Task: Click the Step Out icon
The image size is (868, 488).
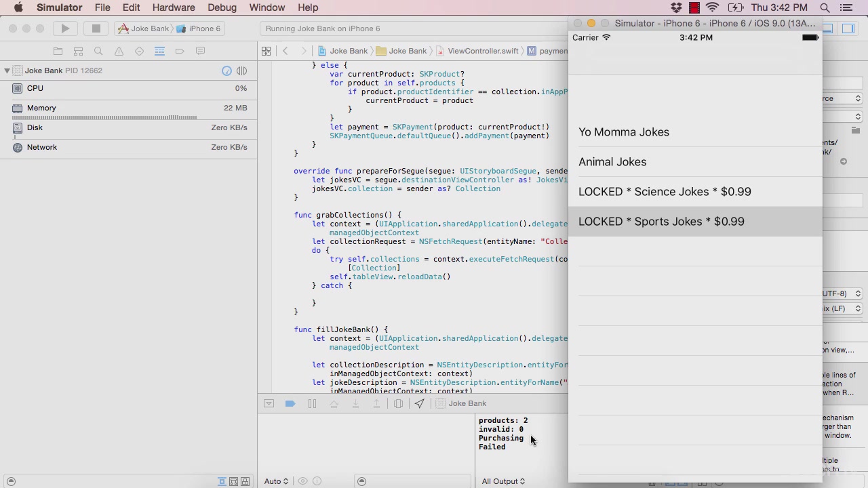Action: [x=376, y=403]
